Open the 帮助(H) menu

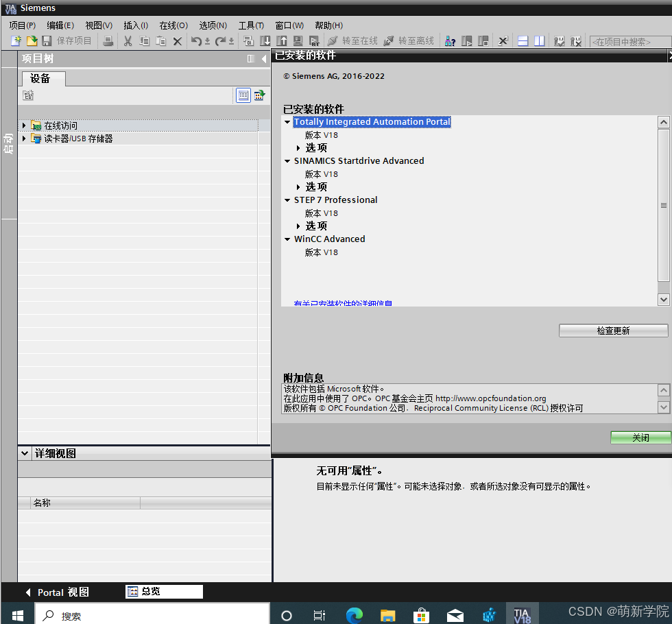[x=328, y=25]
